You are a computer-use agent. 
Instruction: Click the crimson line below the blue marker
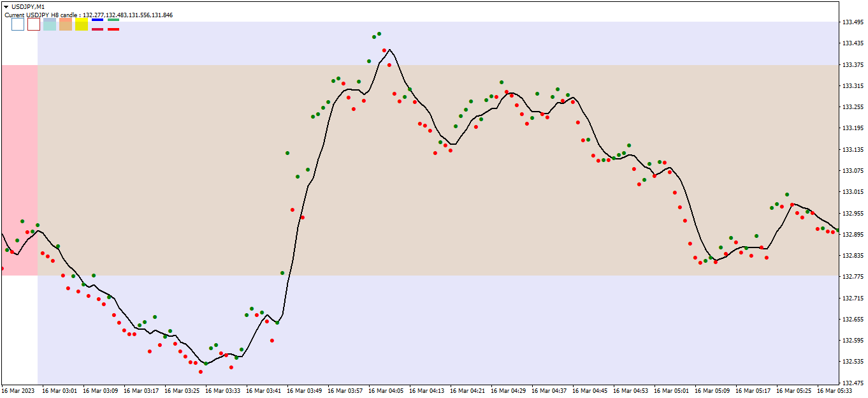tap(98, 29)
